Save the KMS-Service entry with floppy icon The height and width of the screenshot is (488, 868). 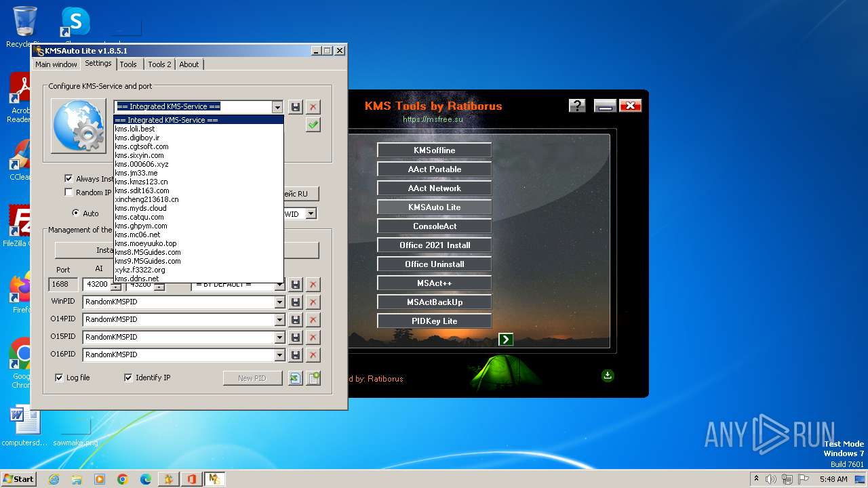pos(296,107)
